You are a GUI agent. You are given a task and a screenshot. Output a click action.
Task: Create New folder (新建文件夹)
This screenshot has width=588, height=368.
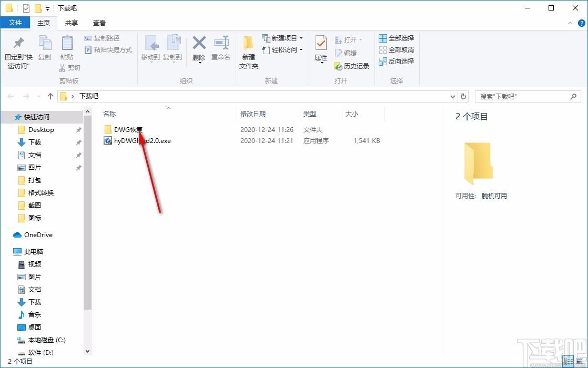249,52
